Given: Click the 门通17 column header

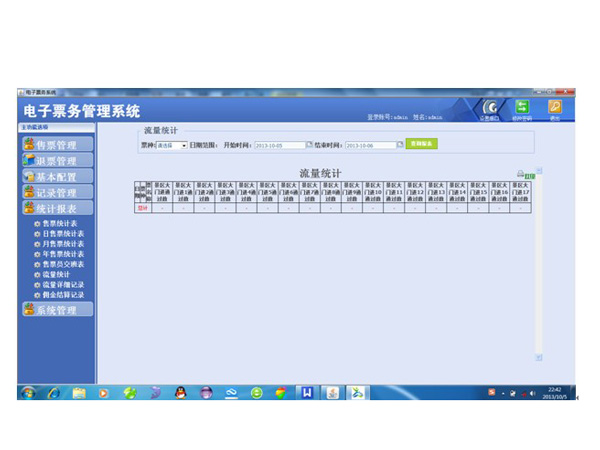Looking at the screenshot, I should point(520,192).
